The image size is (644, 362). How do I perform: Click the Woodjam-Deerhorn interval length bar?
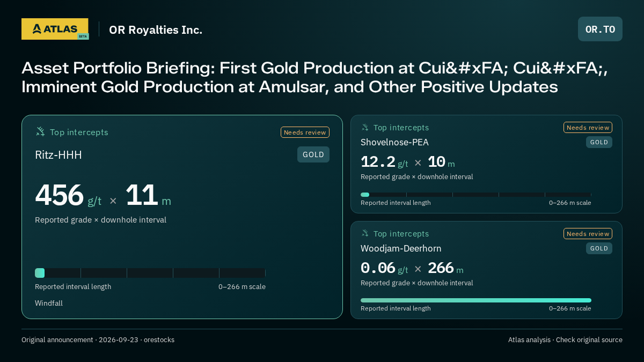476,300
